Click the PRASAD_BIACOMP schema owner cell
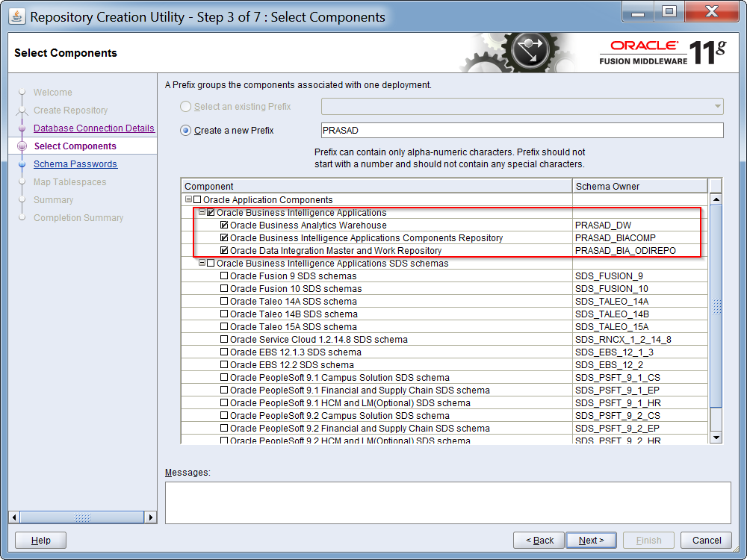This screenshot has height=560, width=747. [x=640, y=237]
